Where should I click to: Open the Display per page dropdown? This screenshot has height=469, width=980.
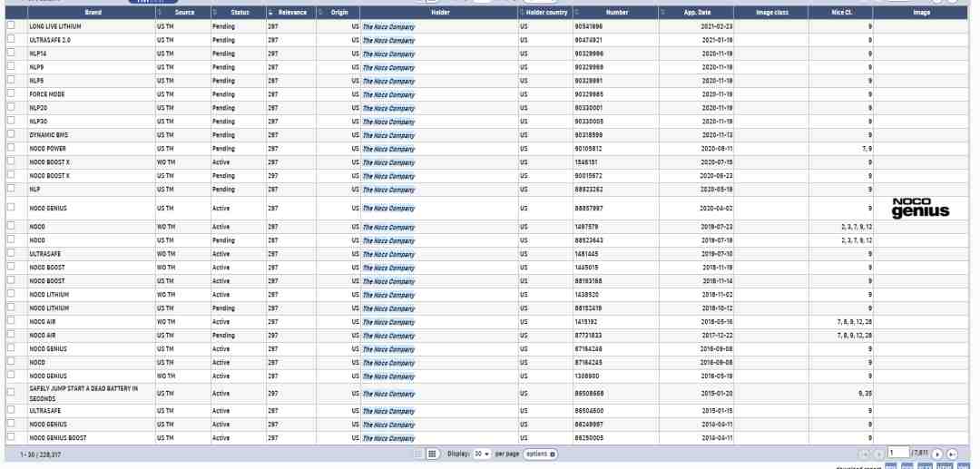pos(482,454)
